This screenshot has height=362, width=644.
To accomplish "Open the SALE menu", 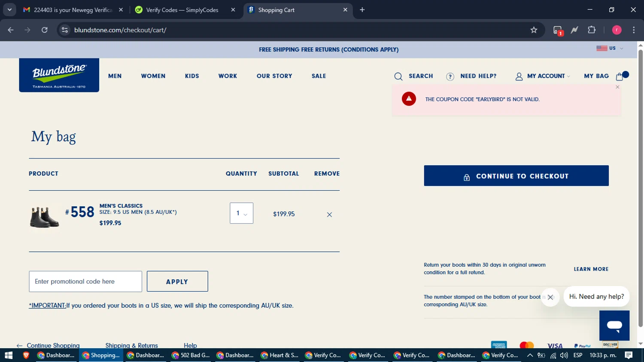I will click(319, 76).
